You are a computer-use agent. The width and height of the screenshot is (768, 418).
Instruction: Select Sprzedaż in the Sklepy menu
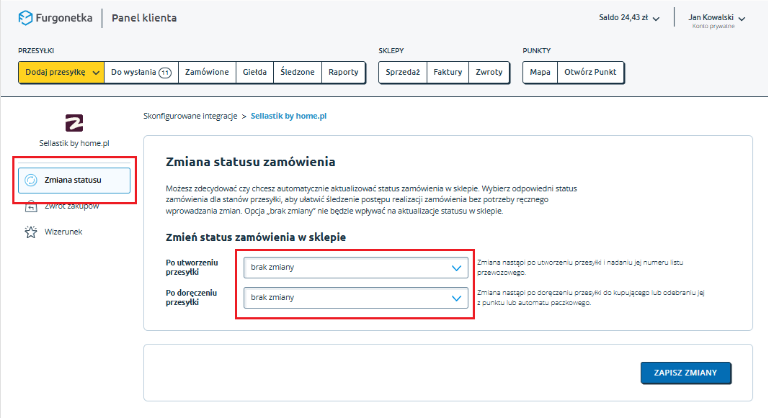[402, 72]
